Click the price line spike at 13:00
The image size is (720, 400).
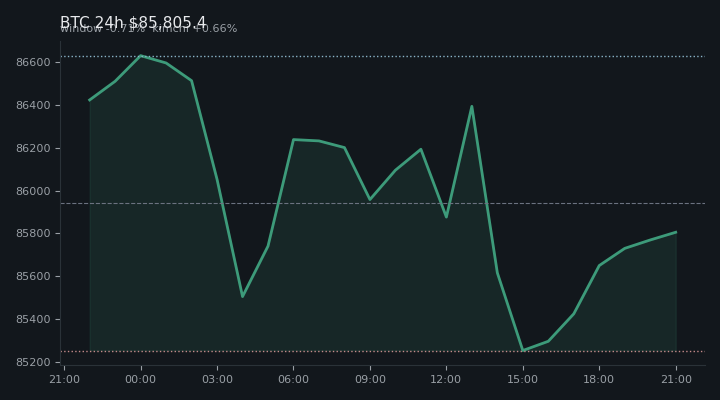[472, 107]
